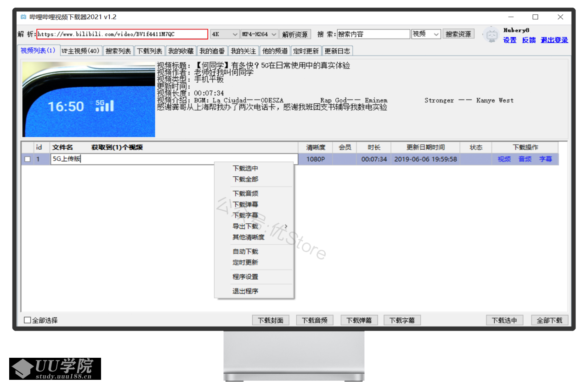Choose 下载选中 in context menu

pyautogui.click(x=245, y=169)
